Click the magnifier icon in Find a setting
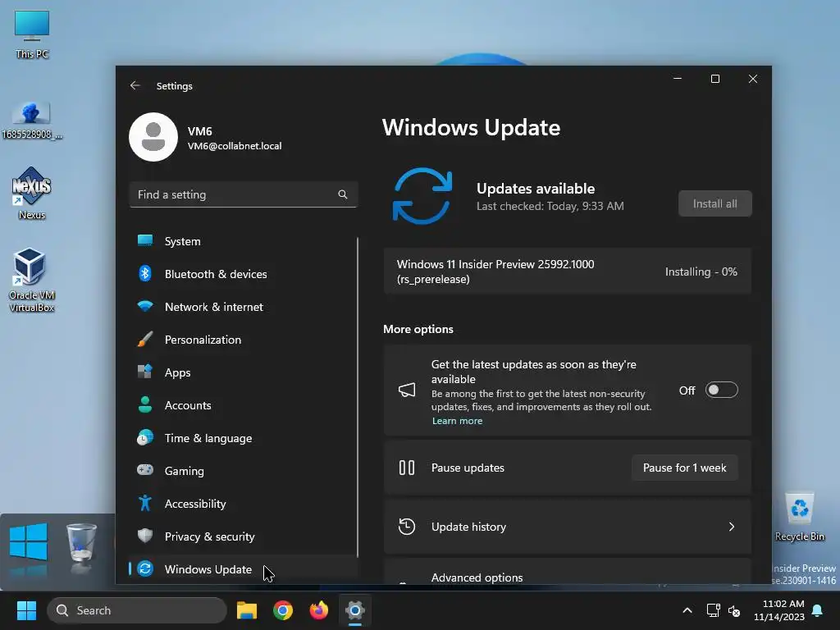 pos(343,194)
